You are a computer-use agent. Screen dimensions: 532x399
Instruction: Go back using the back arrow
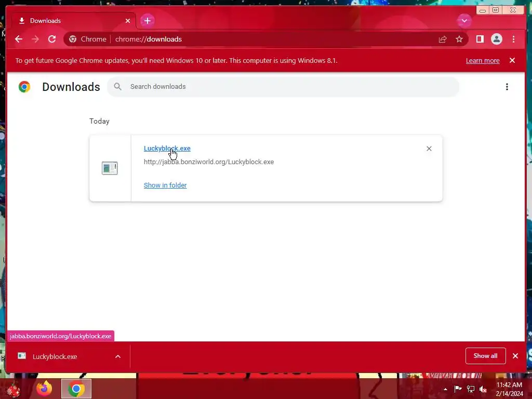pos(19,39)
